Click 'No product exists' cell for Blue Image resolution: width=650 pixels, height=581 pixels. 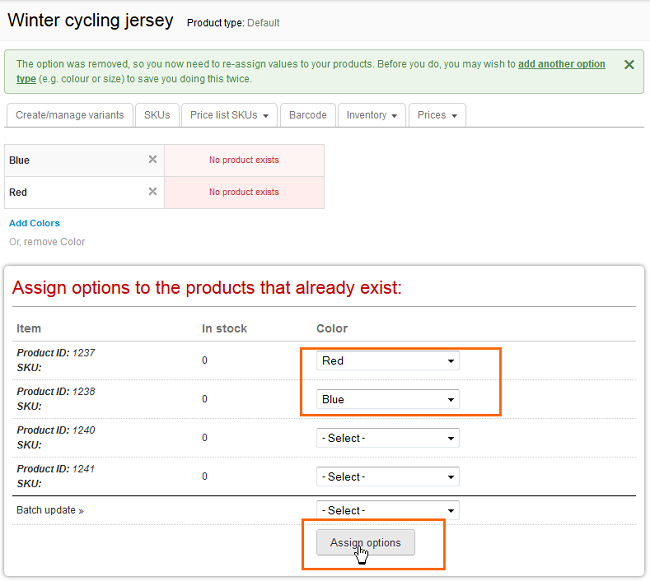click(244, 160)
